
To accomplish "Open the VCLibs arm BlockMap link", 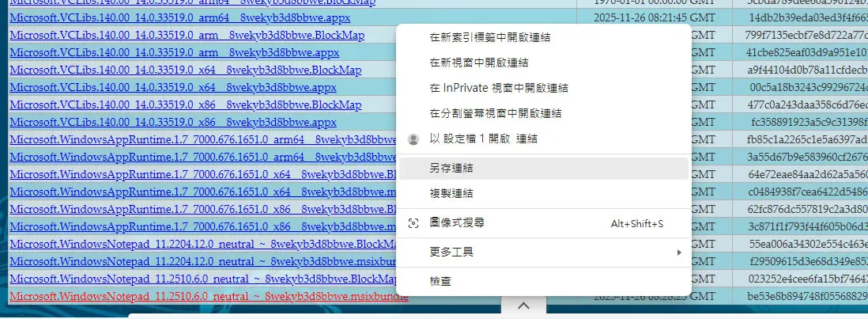I will click(187, 36).
